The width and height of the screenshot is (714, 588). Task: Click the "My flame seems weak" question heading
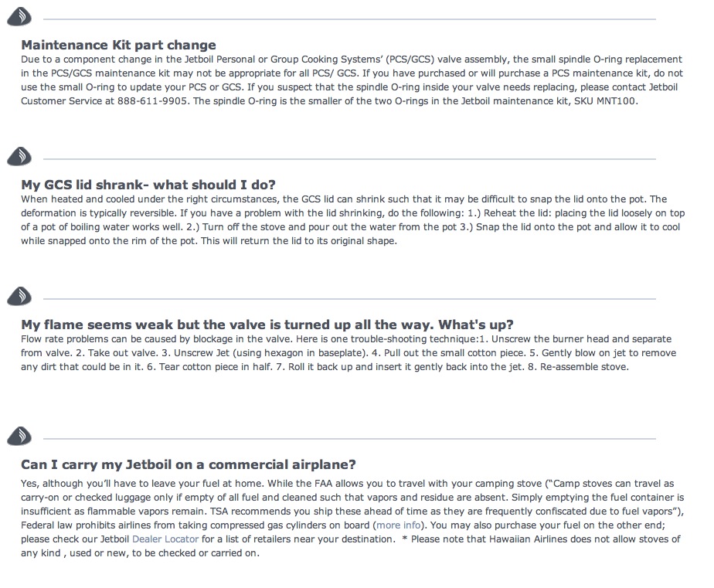click(x=267, y=325)
